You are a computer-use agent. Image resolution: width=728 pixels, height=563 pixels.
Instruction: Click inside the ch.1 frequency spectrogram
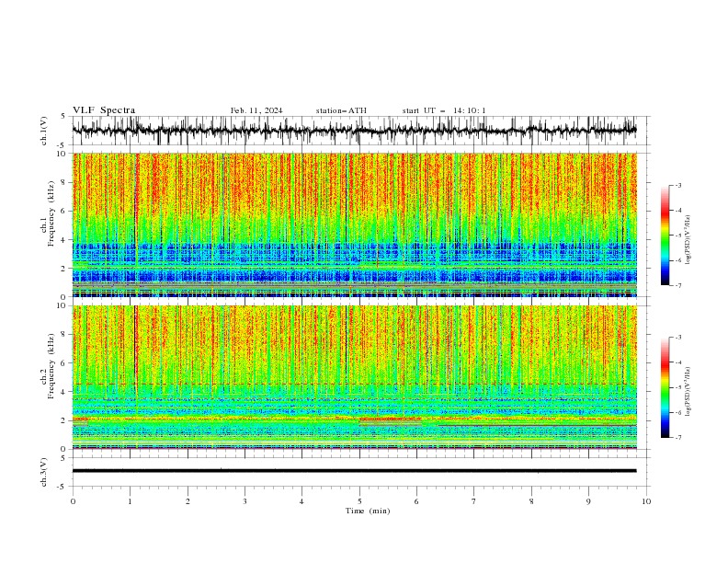(x=354, y=224)
